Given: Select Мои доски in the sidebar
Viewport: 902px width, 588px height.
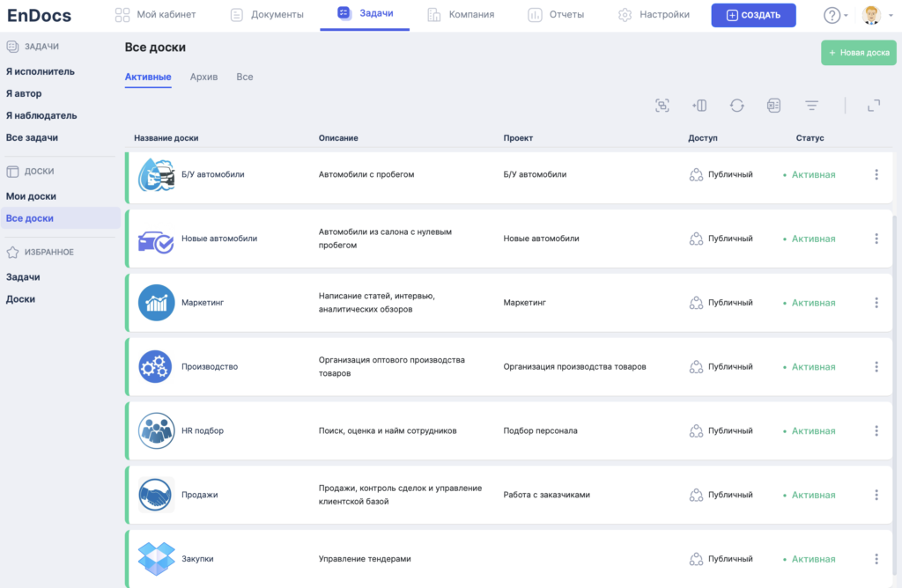Looking at the screenshot, I should click(x=31, y=196).
